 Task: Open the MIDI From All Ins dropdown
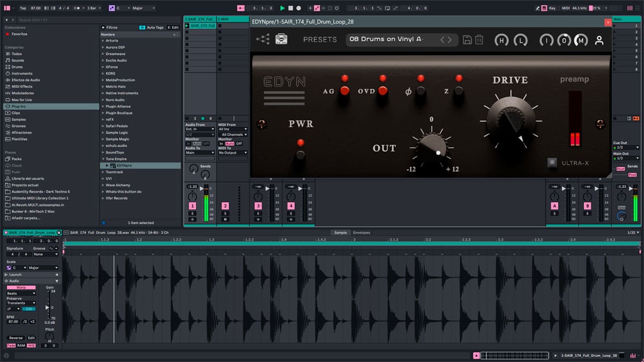tap(233, 129)
